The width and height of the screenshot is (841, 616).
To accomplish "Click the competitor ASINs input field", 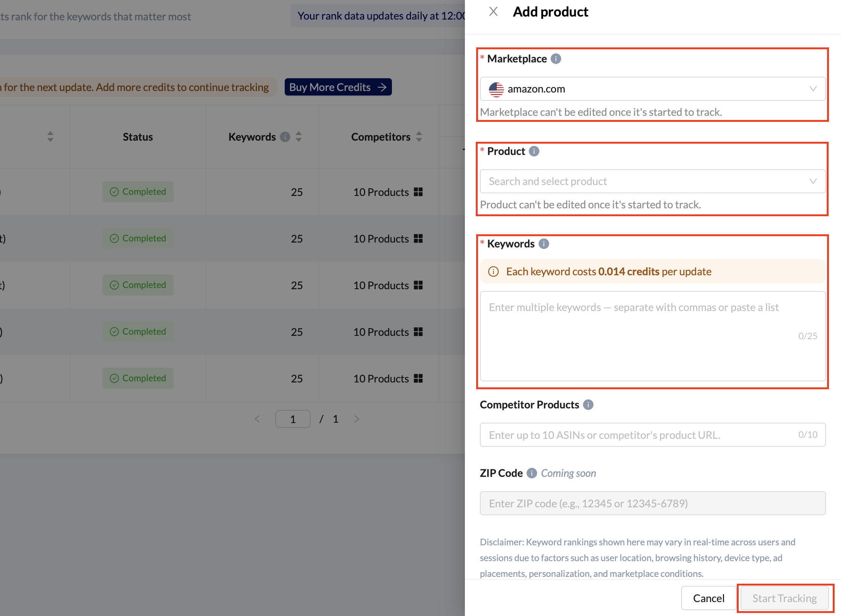I will (639, 435).
